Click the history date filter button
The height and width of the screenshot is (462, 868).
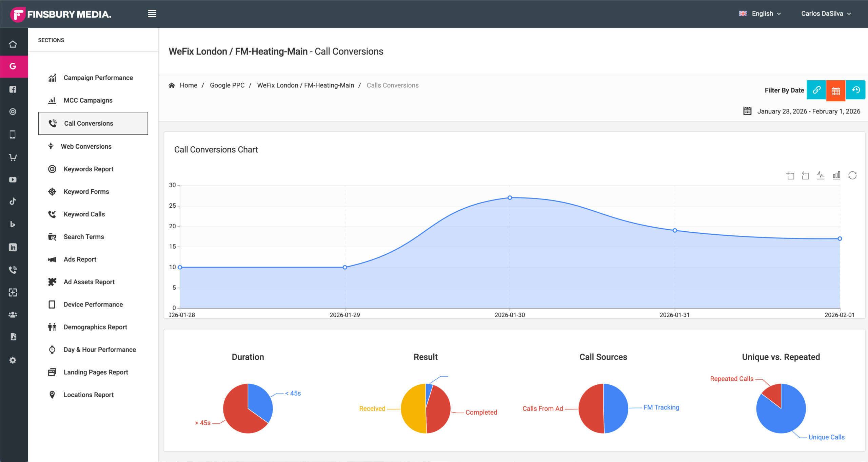[855, 90]
